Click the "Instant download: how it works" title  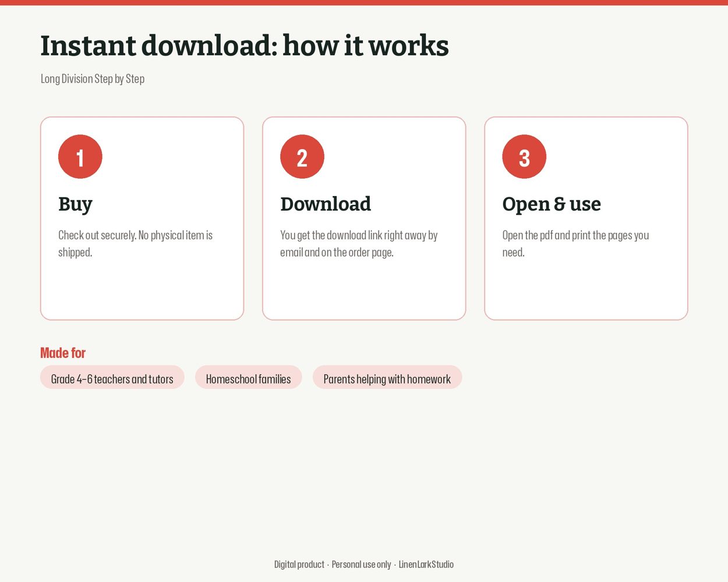pyautogui.click(x=245, y=45)
